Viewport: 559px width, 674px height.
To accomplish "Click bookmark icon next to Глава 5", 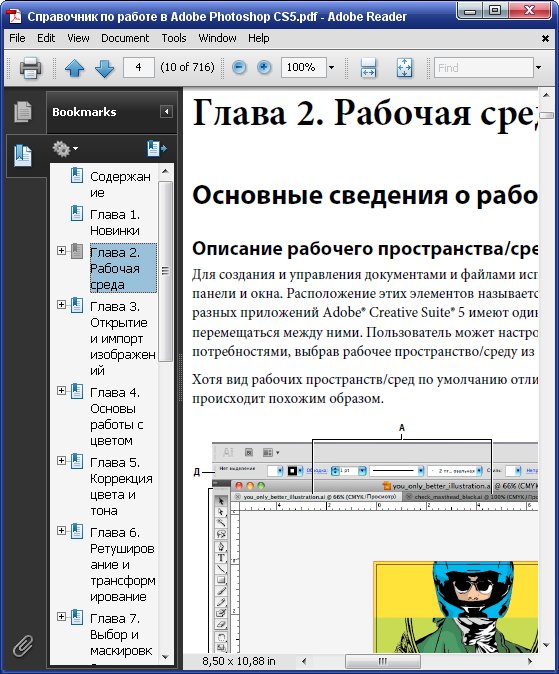I will [77, 461].
